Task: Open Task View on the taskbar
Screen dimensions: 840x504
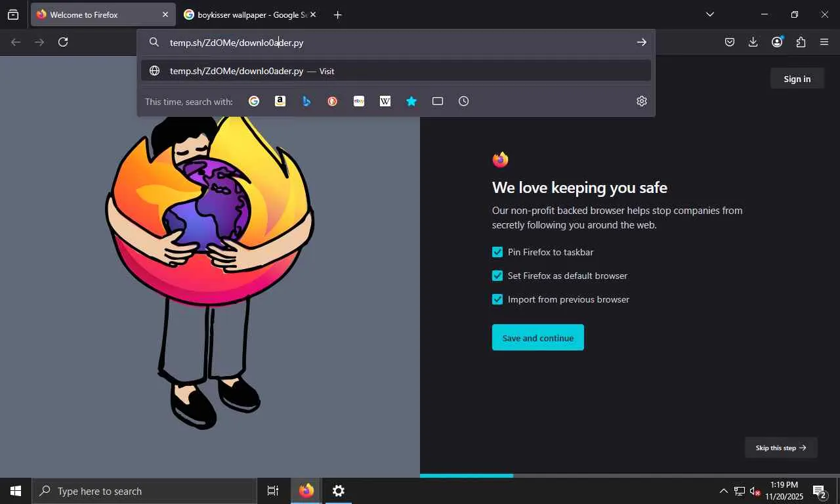Action: [x=273, y=491]
